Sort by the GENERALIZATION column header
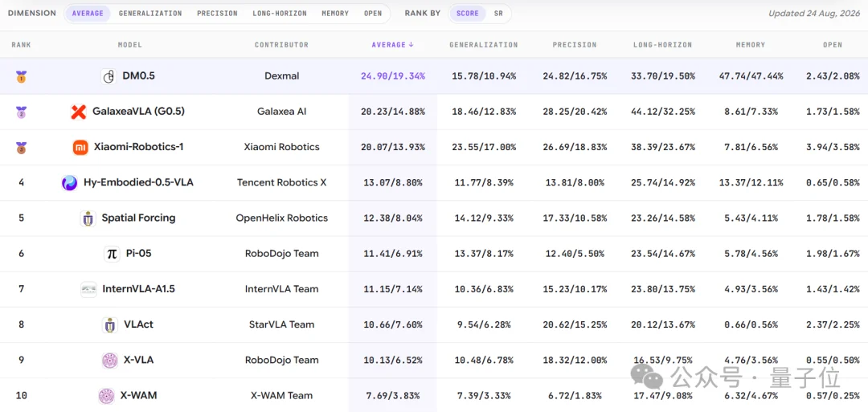This screenshot has width=868, height=412. pos(483,45)
